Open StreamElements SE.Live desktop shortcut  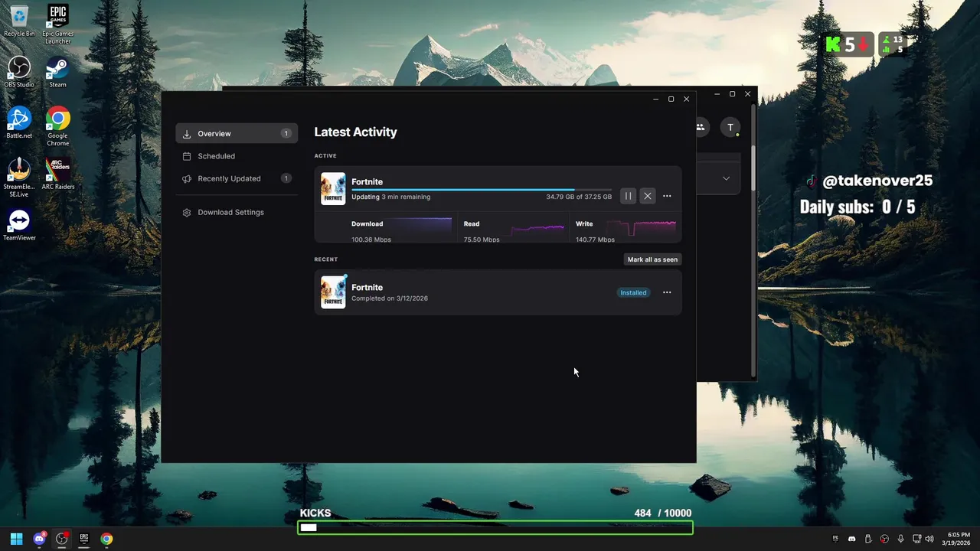19,178
